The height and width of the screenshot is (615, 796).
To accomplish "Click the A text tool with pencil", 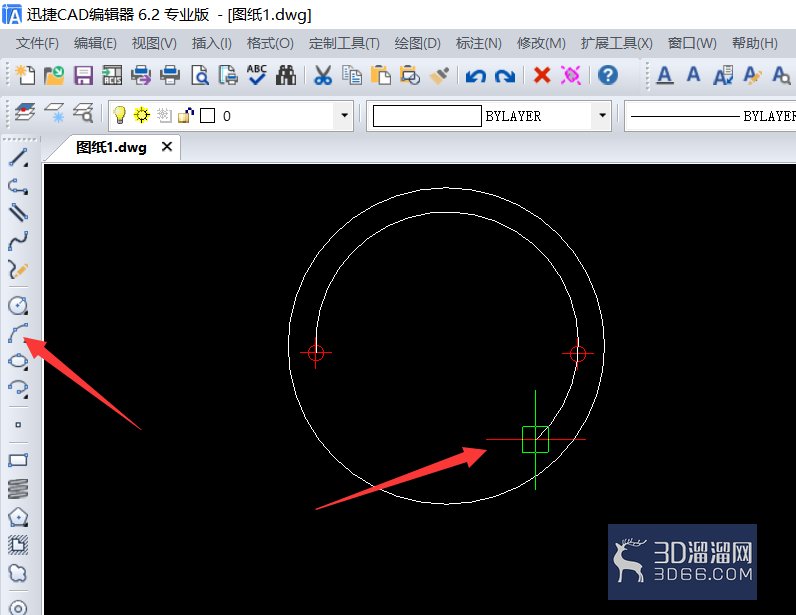I will pos(752,75).
